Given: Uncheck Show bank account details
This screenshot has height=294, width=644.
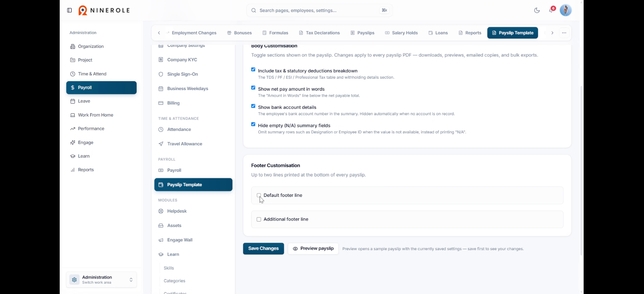Looking at the screenshot, I should point(253,106).
